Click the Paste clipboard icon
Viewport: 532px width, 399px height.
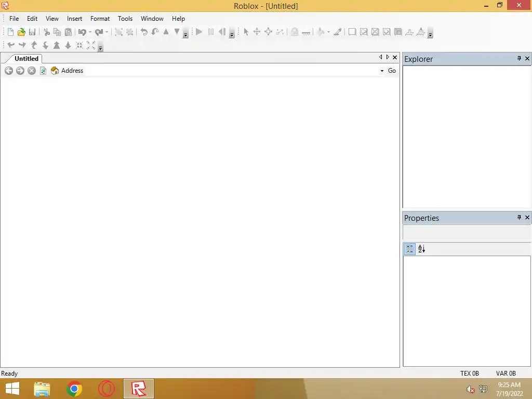tap(68, 32)
